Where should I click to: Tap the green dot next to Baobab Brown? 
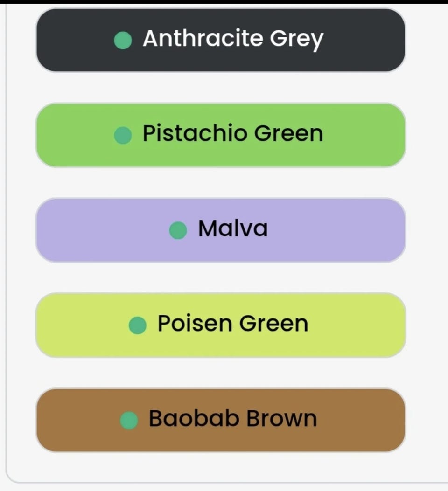pos(129,420)
